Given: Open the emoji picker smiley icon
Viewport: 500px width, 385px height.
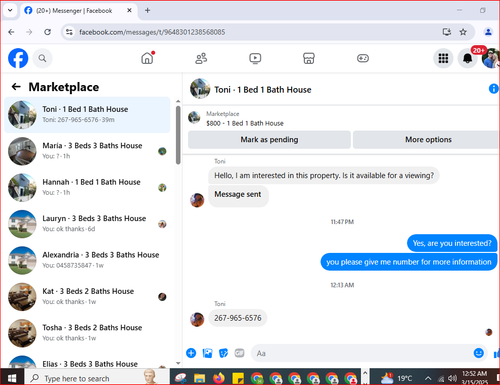Looking at the screenshot, I should [479, 353].
